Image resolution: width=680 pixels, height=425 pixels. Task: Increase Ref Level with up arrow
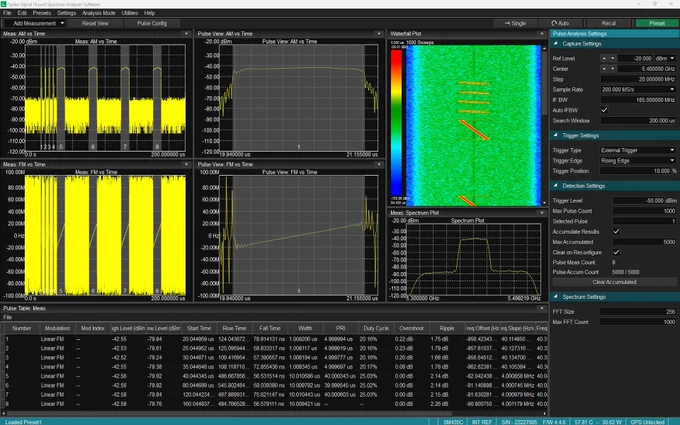[x=604, y=58]
